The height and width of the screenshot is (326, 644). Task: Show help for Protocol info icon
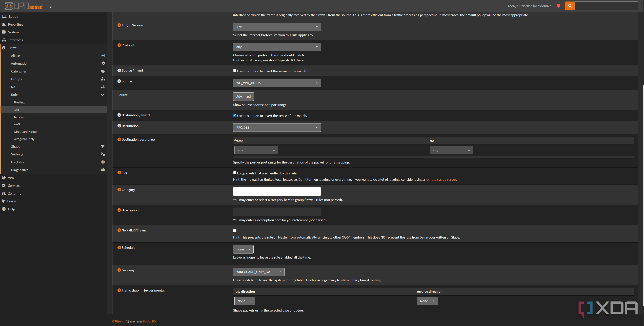119,45
